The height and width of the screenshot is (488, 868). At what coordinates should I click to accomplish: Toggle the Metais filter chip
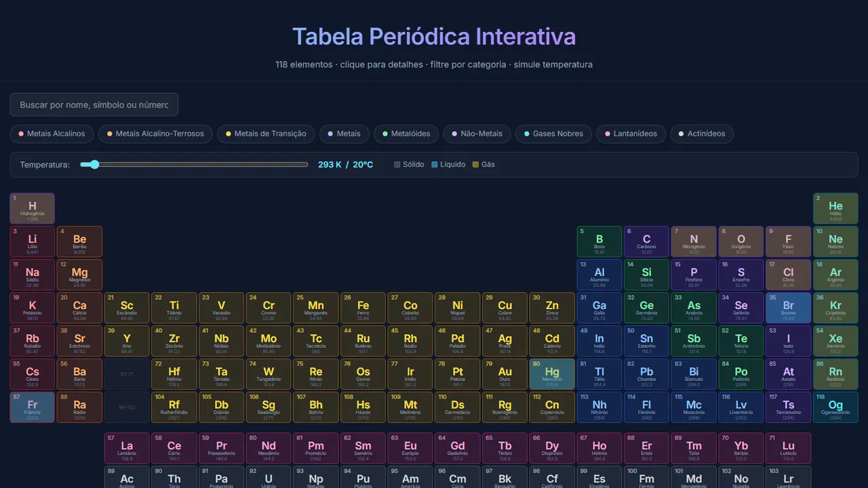click(344, 134)
